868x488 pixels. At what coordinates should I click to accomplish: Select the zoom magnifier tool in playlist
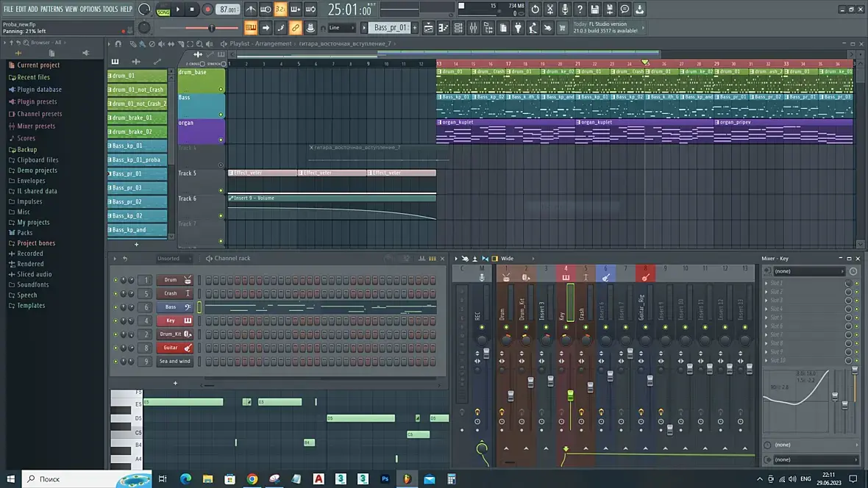coord(200,43)
